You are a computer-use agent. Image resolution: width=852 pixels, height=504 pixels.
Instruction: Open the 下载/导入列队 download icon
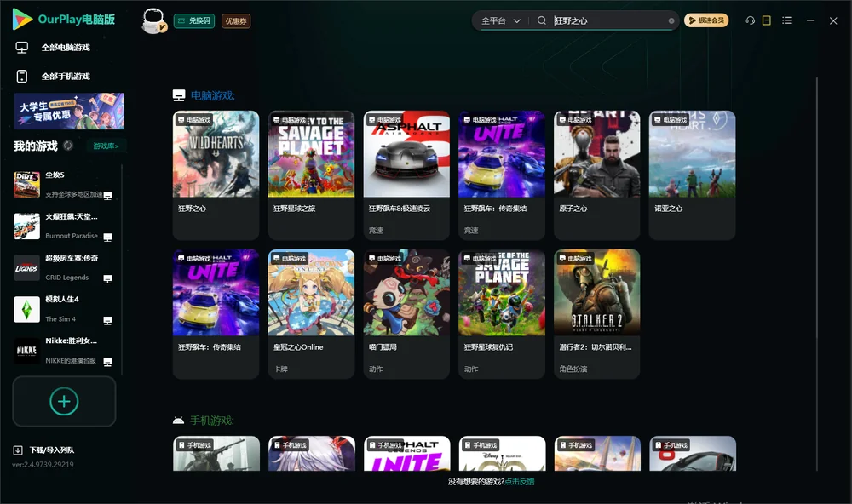coord(18,450)
